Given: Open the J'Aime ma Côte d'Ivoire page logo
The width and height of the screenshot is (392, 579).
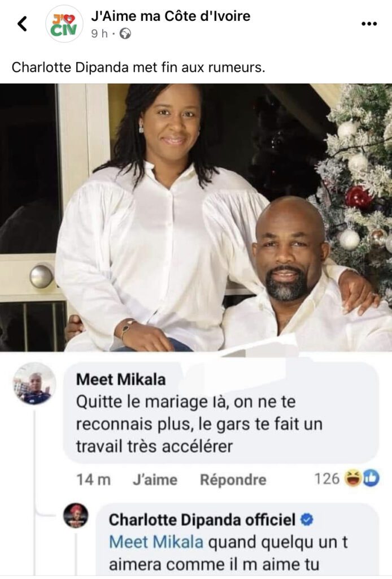Looking at the screenshot, I should pos(64,24).
